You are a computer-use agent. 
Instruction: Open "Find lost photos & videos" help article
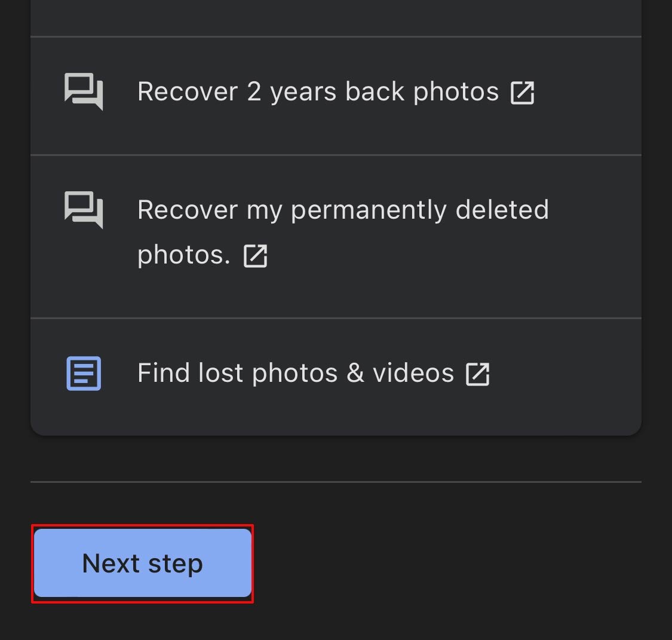click(x=336, y=377)
